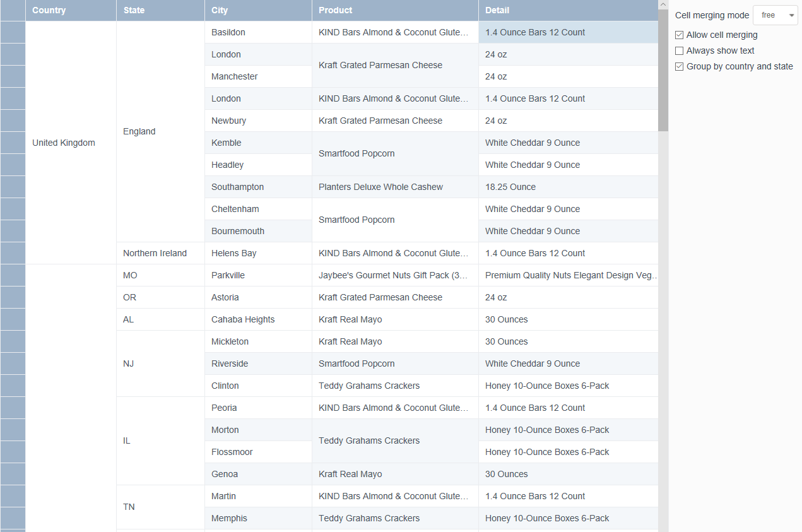
Task: Select Teddy Grahams Crackers in Clinton row
Action: pyautogui.click(x=395, y=386)
